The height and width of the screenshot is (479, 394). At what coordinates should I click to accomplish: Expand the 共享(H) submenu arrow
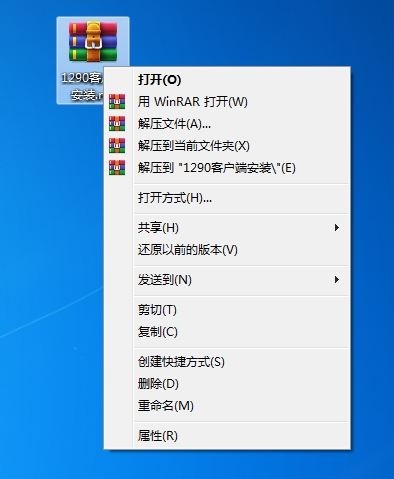click(x=337, y=228)
